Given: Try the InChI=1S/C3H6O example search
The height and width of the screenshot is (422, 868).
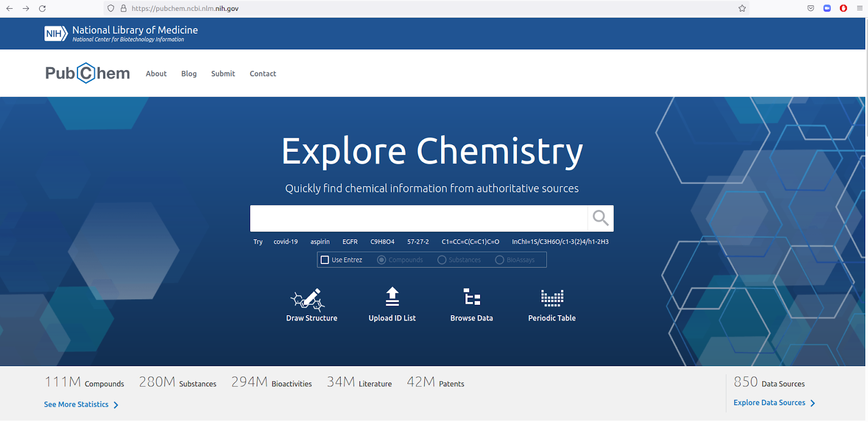Looking at the screenshot, I should [x=560, y=242].
